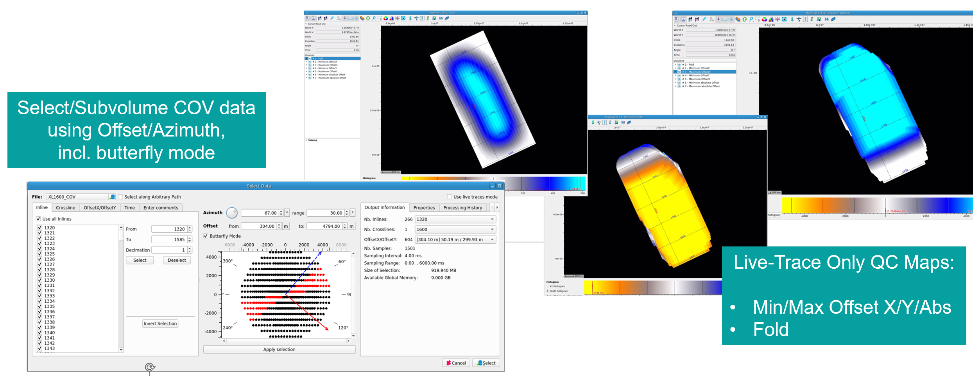Viewport: 980px width, 381px height.
Task: Click the RGB color wheel icon in Fold map view
Action: 385,18
